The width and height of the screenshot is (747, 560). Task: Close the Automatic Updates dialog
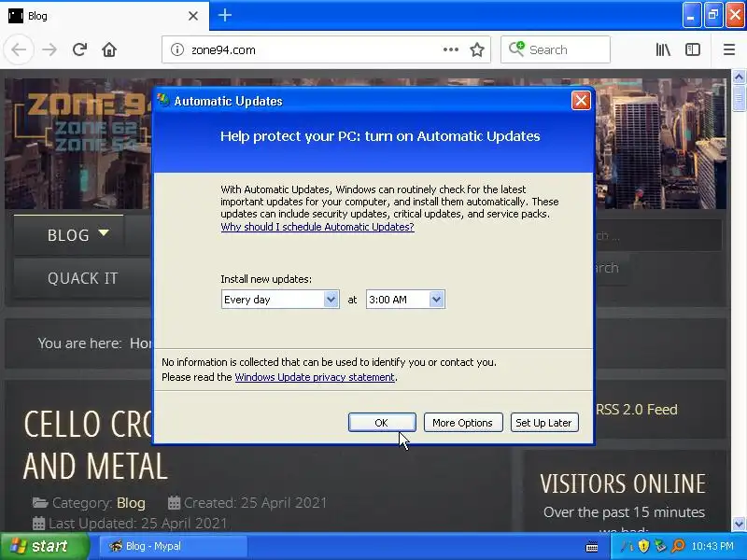[581, 101]
